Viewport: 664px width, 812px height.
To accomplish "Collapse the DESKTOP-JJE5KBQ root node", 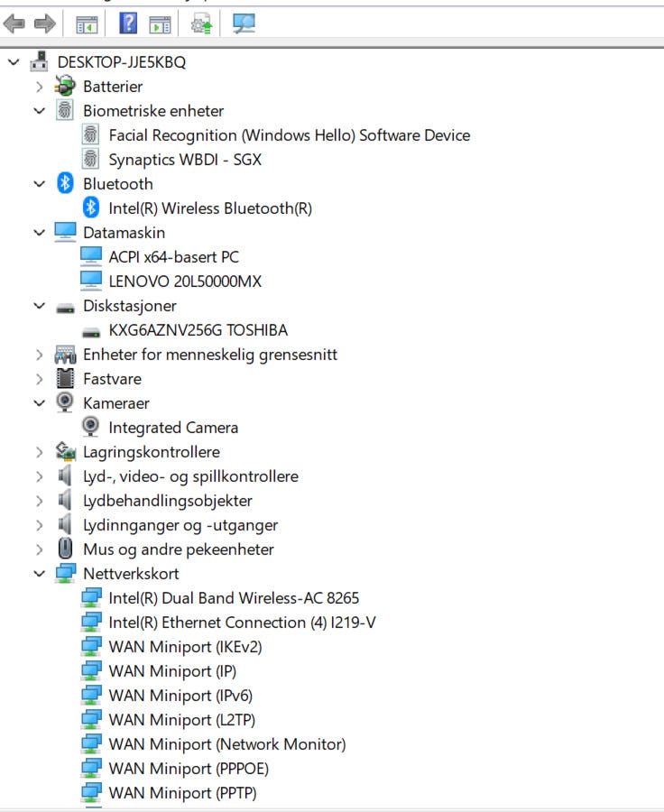I will [x=14, y=62].
